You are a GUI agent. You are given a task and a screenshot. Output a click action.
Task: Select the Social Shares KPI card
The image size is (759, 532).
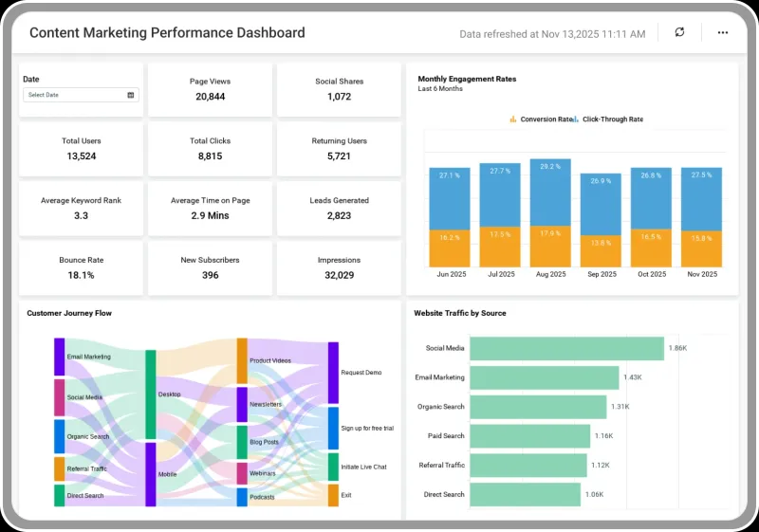(x=339, y=89)
